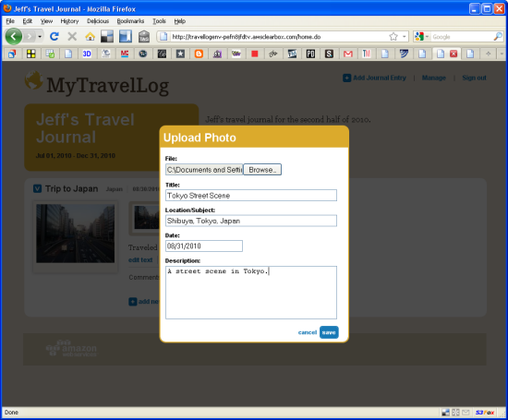
Task: Click the 3D bookmark toolbar icon
Action: point(87,54)
